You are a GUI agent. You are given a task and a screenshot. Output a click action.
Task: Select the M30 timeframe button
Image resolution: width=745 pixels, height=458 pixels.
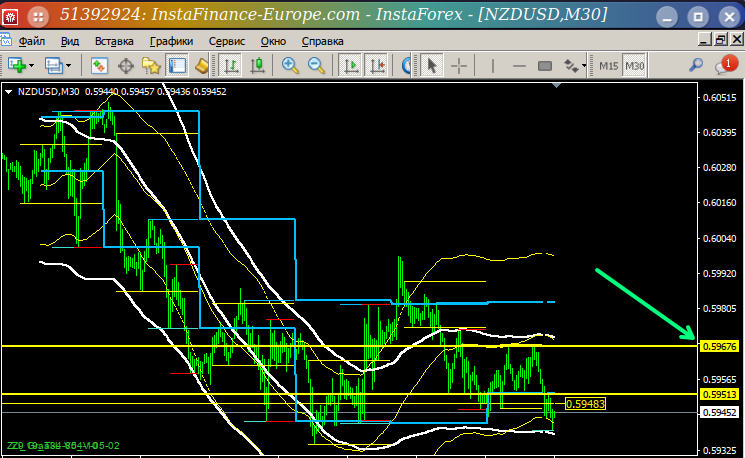pyautogui.click(x=634, y=66)
